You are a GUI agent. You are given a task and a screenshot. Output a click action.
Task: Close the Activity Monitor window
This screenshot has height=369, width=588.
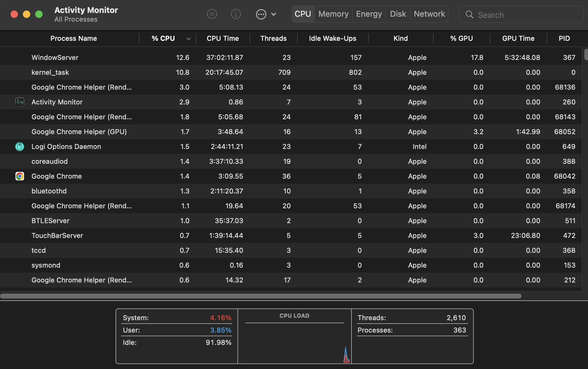click(14, 14)
